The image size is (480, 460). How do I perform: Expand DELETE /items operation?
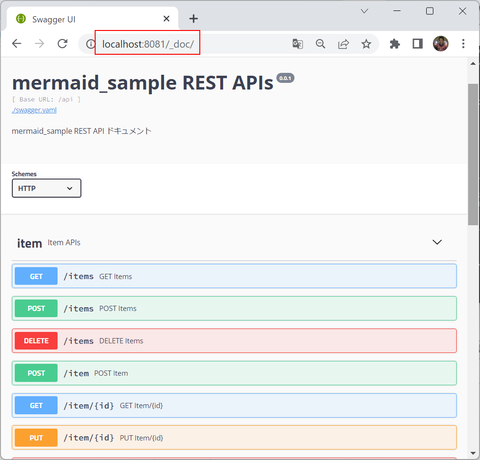(234, 341)
